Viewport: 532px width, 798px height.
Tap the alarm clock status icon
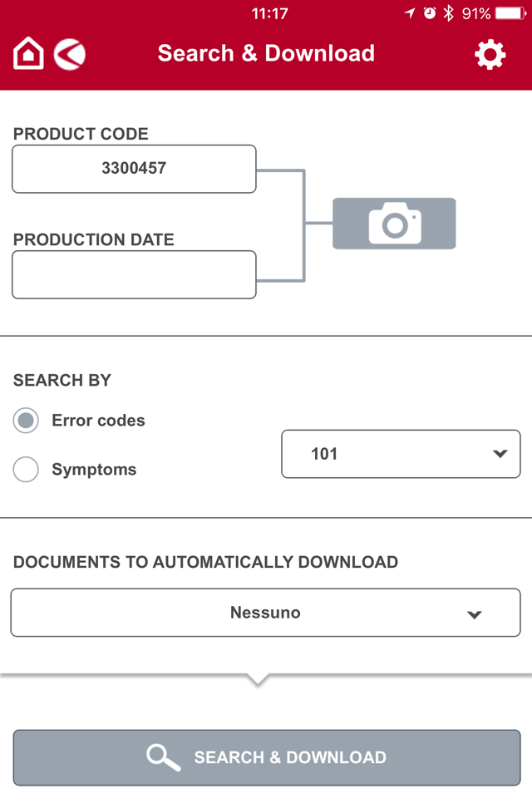pyautogui.click(x=430, y=13)
